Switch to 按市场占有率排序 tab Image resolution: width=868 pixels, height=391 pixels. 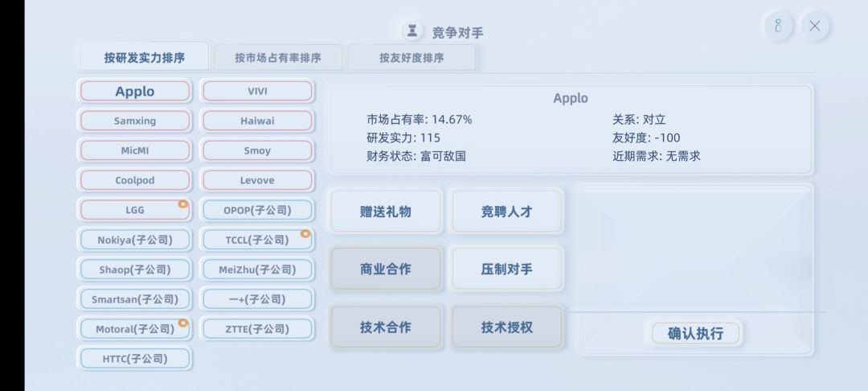278,58
